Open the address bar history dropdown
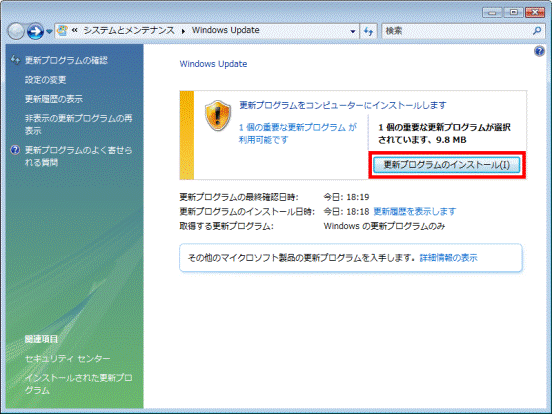Screen dimensions: 552x414 coord(353,31)
